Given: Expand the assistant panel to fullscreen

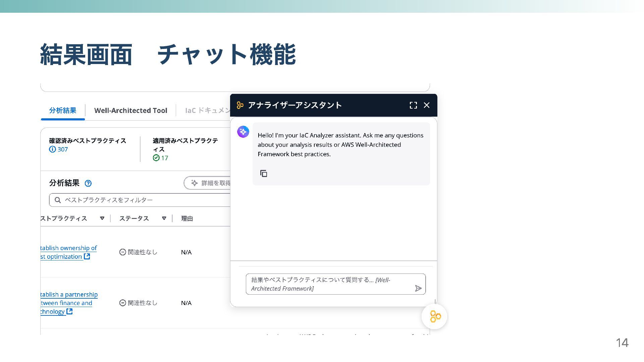Looking at the screenshot, I should [x=413, y=105].
